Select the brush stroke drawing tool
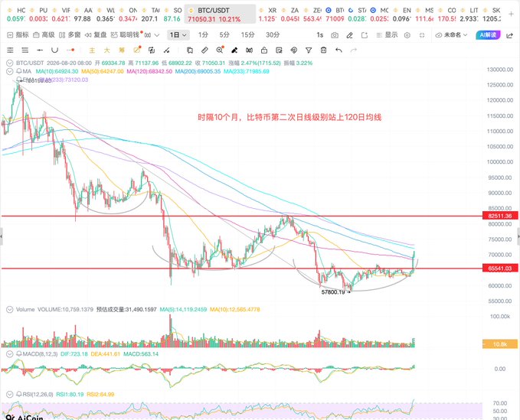Image resolution: width=520 pixels, height=420 pixels. click(166, 50)
